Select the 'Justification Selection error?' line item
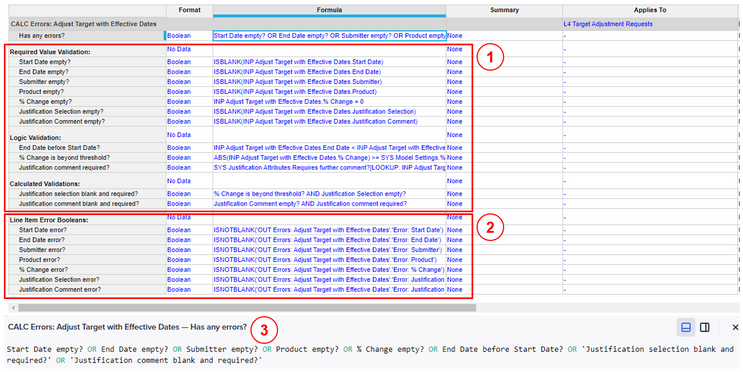This screenshot has height=372, width=743. pyautogui.click(x=59, y=280)
